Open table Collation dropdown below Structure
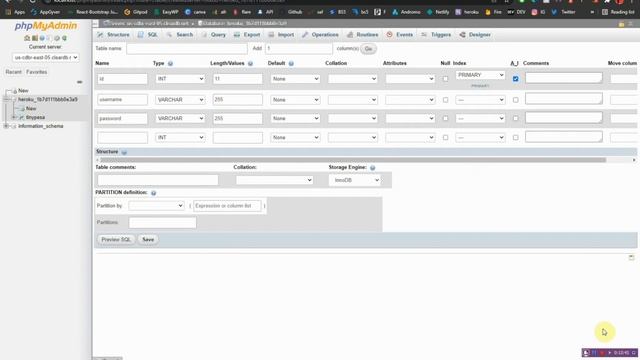 274,180
